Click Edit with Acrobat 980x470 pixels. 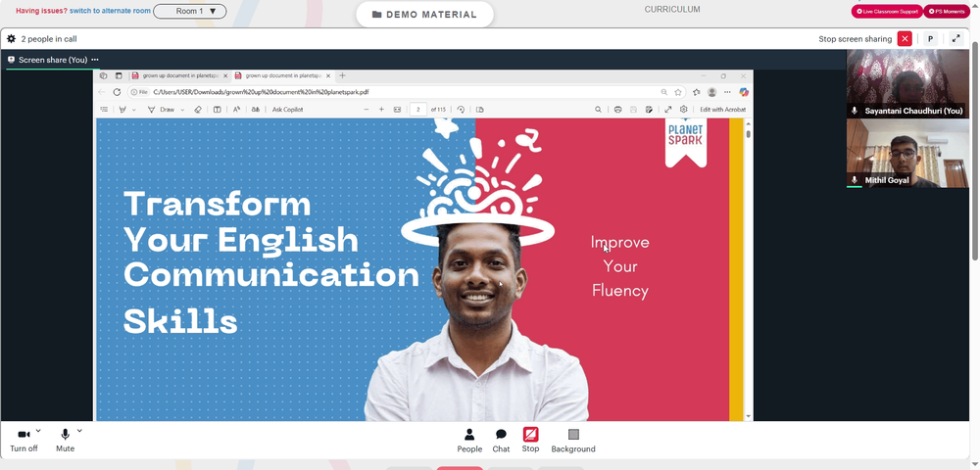[722, 110]
